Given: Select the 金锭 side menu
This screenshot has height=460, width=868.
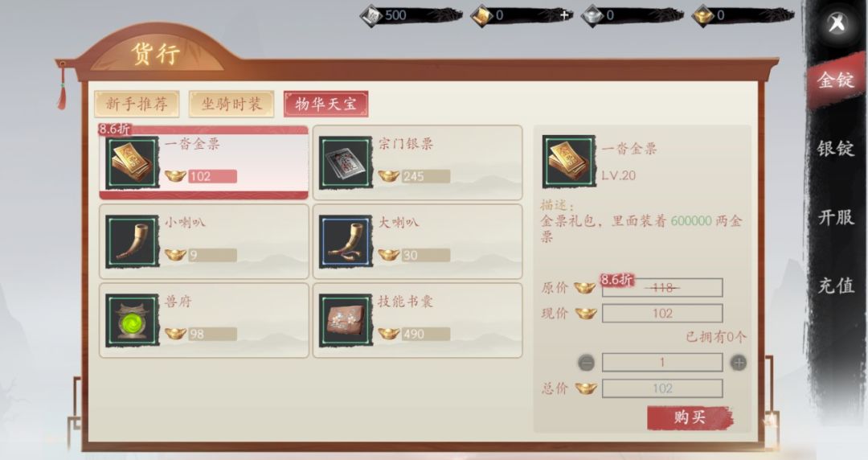Looking at the screenshot, I should pos(836,80).
